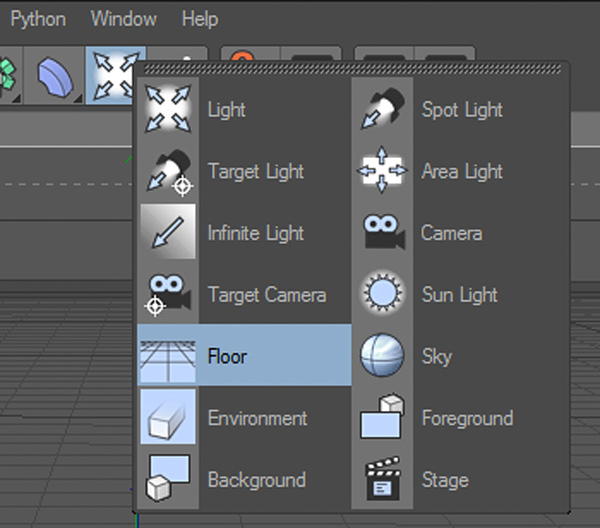The image size is (600, 528).
Task: Select the Sky sphere icon
Action: click(x=382, y=355)
